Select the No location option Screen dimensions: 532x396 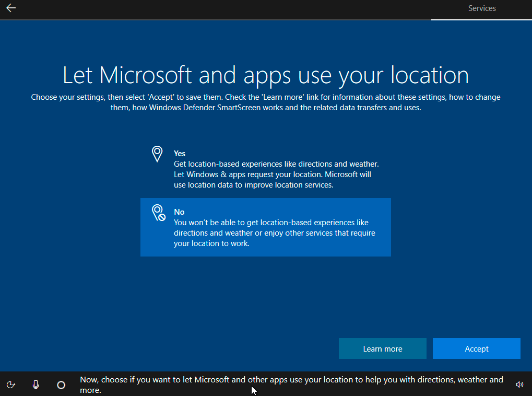pyautogui.click(x=266, y=227)
